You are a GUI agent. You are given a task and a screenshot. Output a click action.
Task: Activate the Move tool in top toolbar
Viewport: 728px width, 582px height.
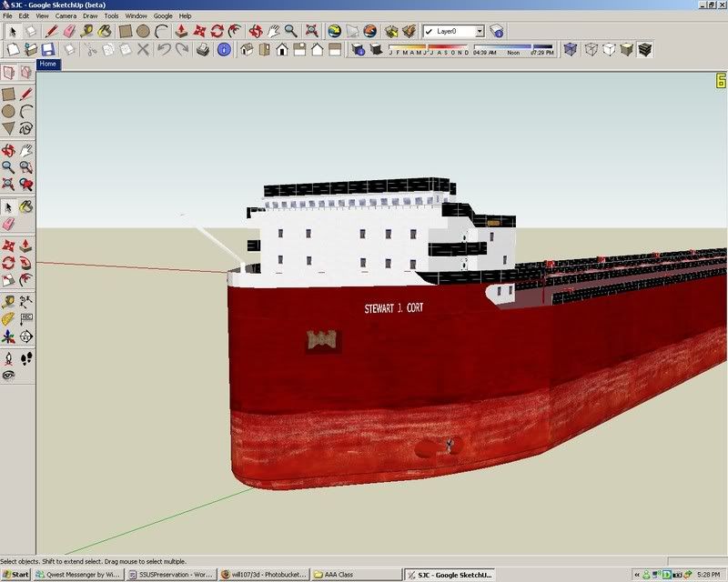coord(199,31)
